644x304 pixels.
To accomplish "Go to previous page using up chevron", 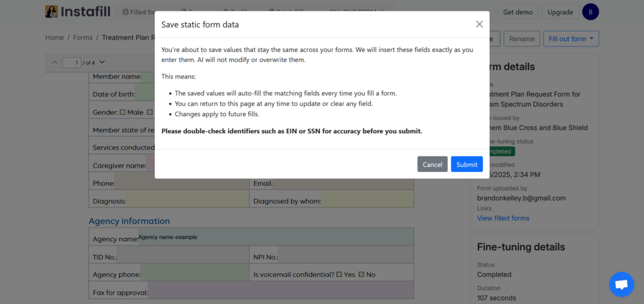I will [x=55, y=62].
